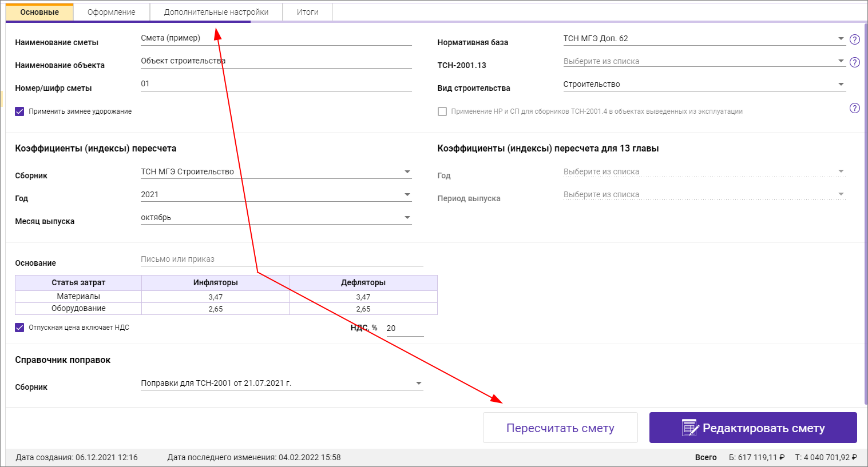Expand Месяц выпуска dropdown showing октябрь

pyautogui.click(x=276, y=217)
